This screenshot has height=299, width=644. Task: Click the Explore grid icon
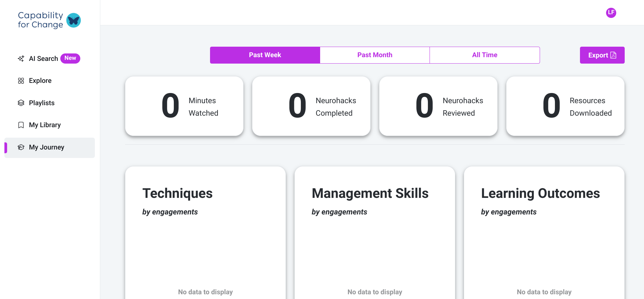coord(21,80)
